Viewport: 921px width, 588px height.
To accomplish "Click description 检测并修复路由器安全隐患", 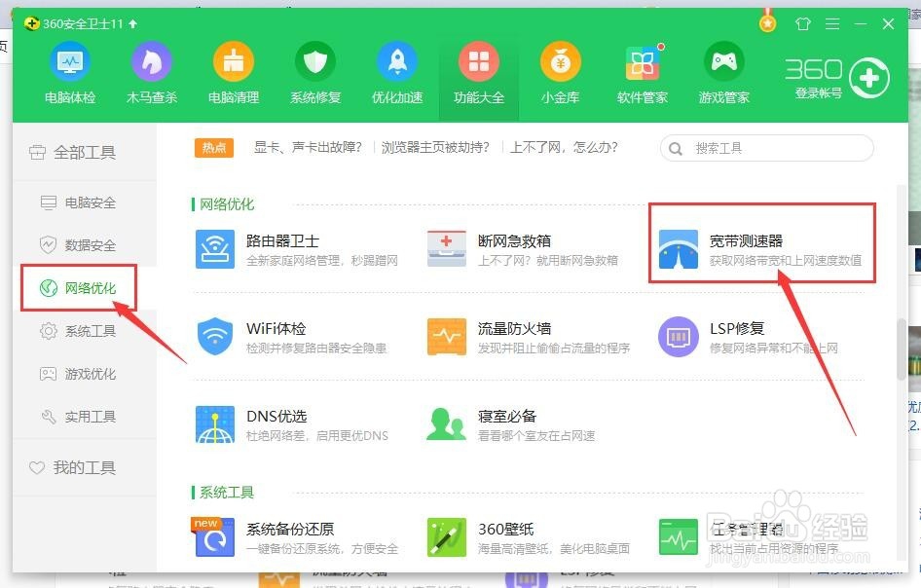I will pyautogui.click(x=316, y=349).
